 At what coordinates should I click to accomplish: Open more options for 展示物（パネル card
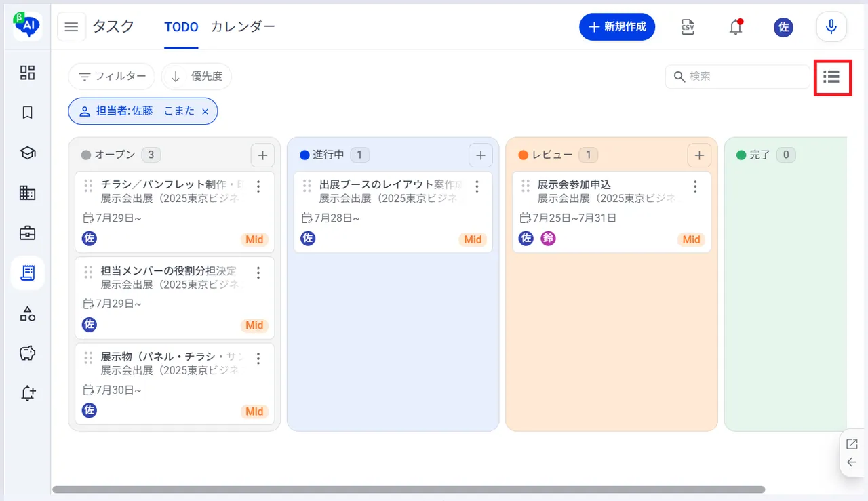click(x=258, y=359)
